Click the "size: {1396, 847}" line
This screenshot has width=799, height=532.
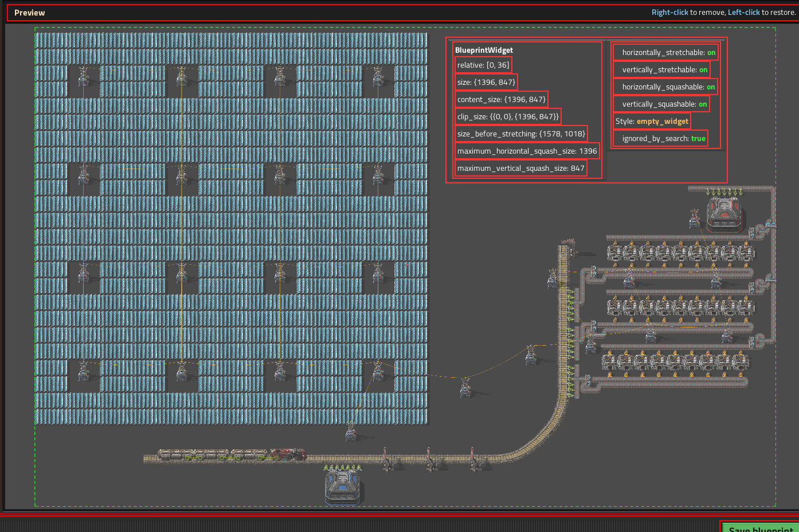tap(486, 82)
